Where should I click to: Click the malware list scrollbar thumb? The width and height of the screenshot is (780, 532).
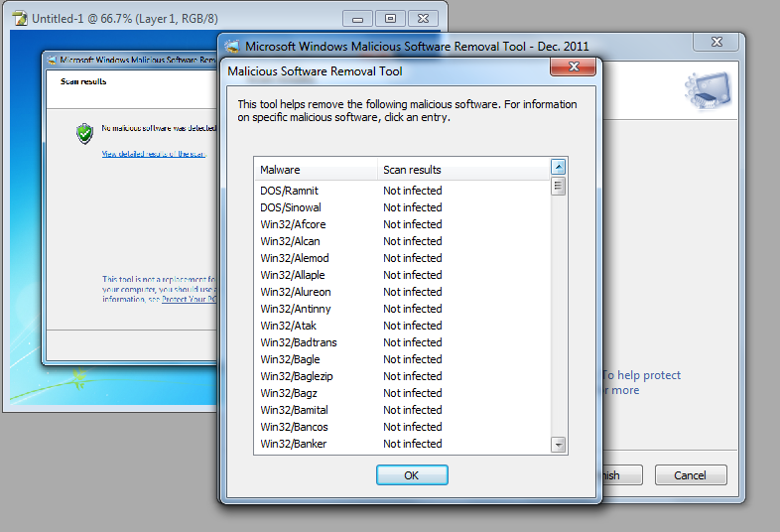coord(559,186)
